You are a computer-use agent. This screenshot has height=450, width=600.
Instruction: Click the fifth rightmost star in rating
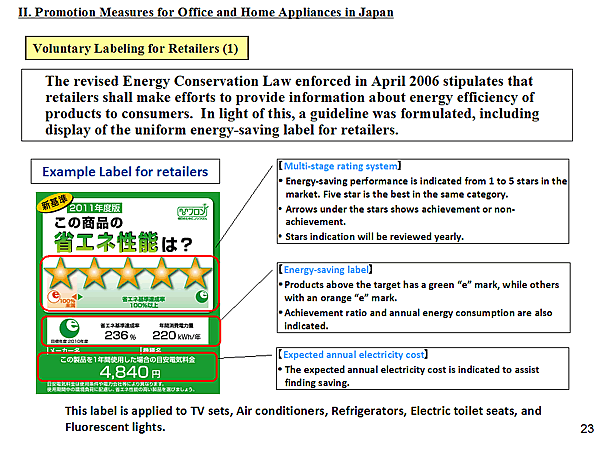[x=195, y=273]
